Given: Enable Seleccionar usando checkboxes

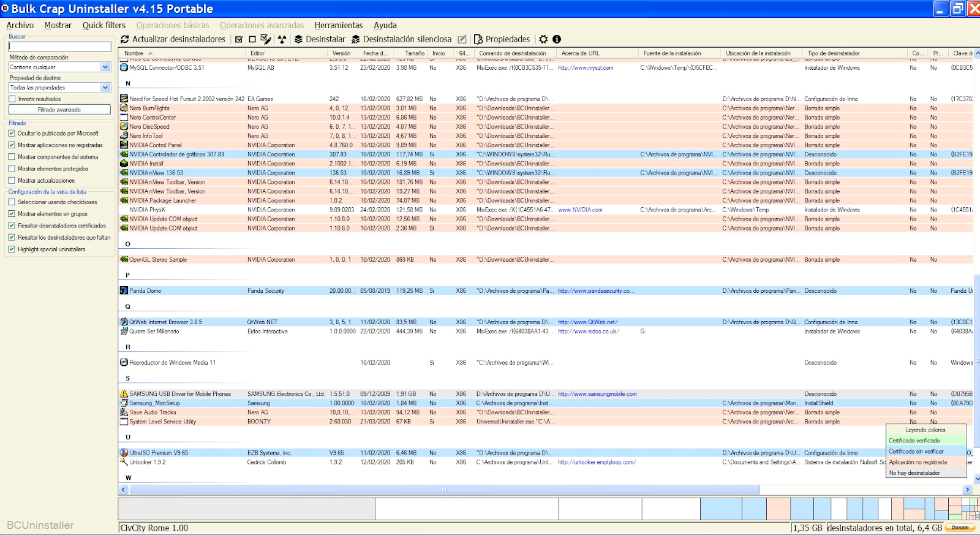Looking at the screenshot, I should (12, 202).
